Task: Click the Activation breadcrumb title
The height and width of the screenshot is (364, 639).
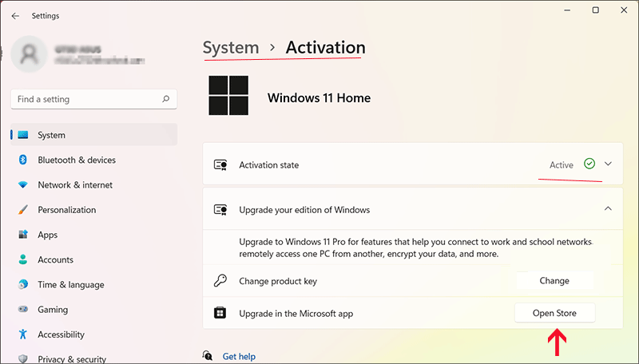Action: click(325, 48)
